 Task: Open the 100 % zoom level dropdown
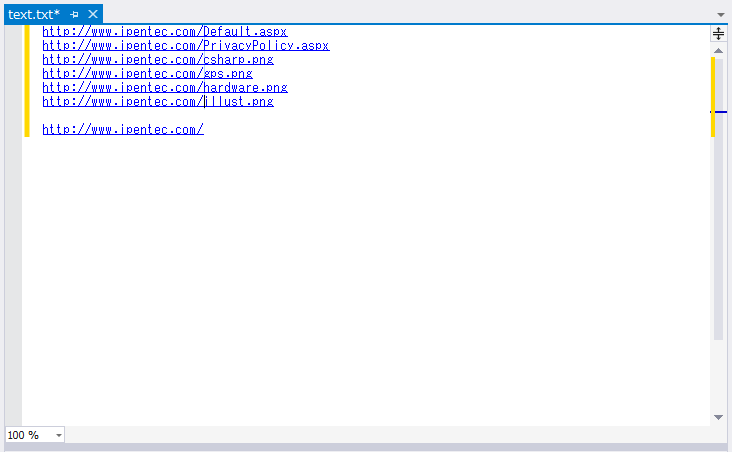point(59,435)
